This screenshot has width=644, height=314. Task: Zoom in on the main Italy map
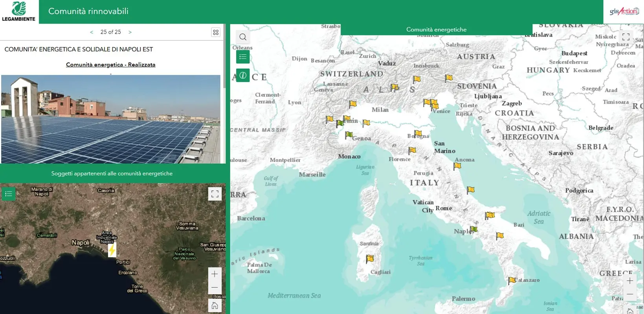pos(630,281)
